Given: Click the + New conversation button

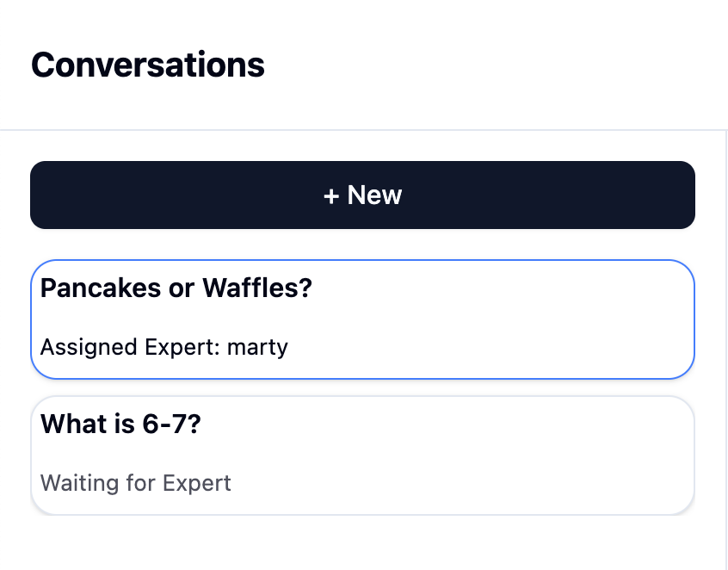Looking at the screenshot, I should pyautogui.click(x=362, y=195).
